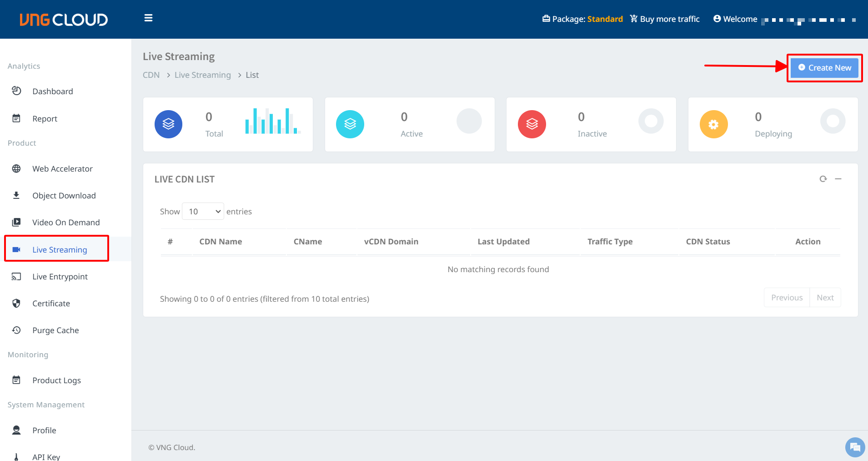Open the chat support bubble icon
This screenshot has width=868, height=461.
click(854, 447)
